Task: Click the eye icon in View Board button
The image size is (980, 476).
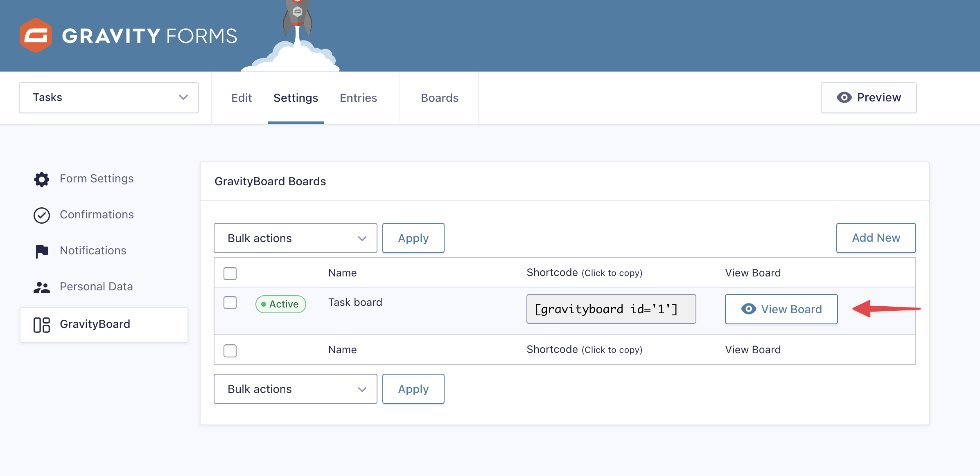Action: click(x=749, y=309)
